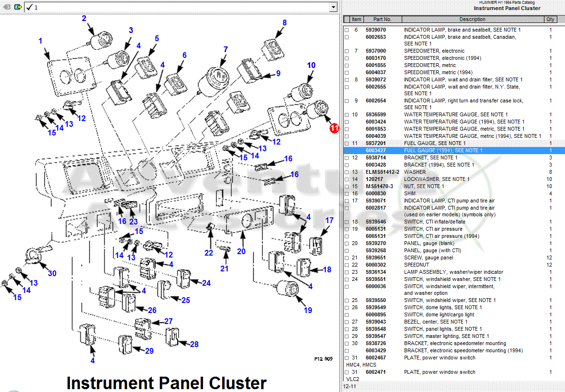The image size is (565, 392).
Task: Tick checkbox for part 6002653
Action: pyautogui.click(x=347, y=37)
